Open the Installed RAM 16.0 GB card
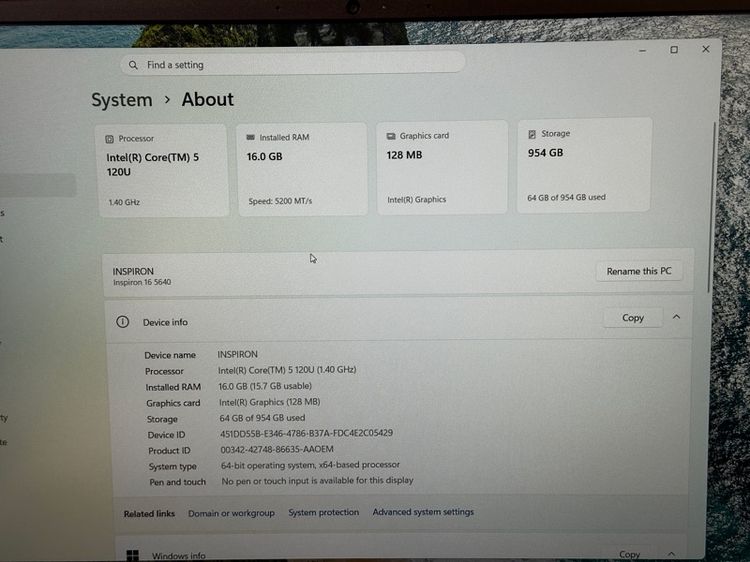The image size is (750, 562). tap(302, 169)
